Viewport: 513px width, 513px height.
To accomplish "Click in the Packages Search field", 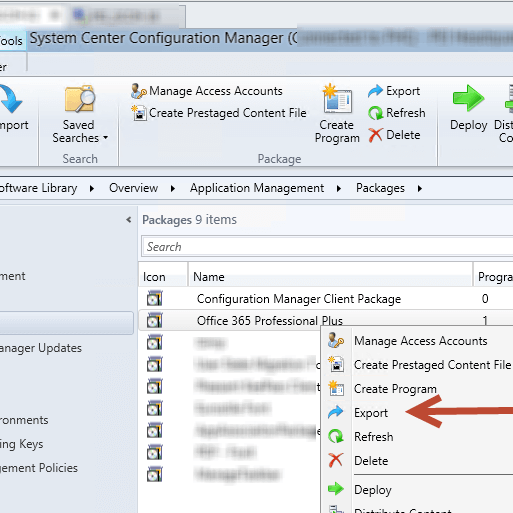I will 327,247.
